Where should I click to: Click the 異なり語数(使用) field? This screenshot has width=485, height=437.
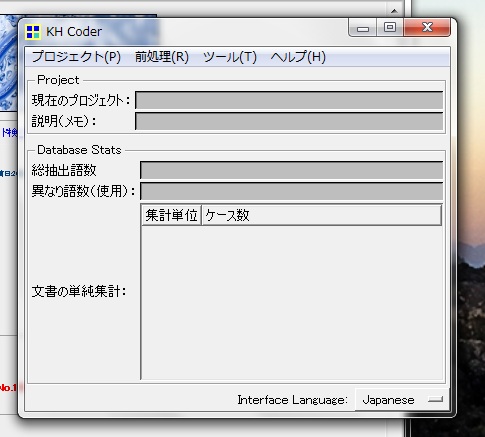(x=292, y=191)
